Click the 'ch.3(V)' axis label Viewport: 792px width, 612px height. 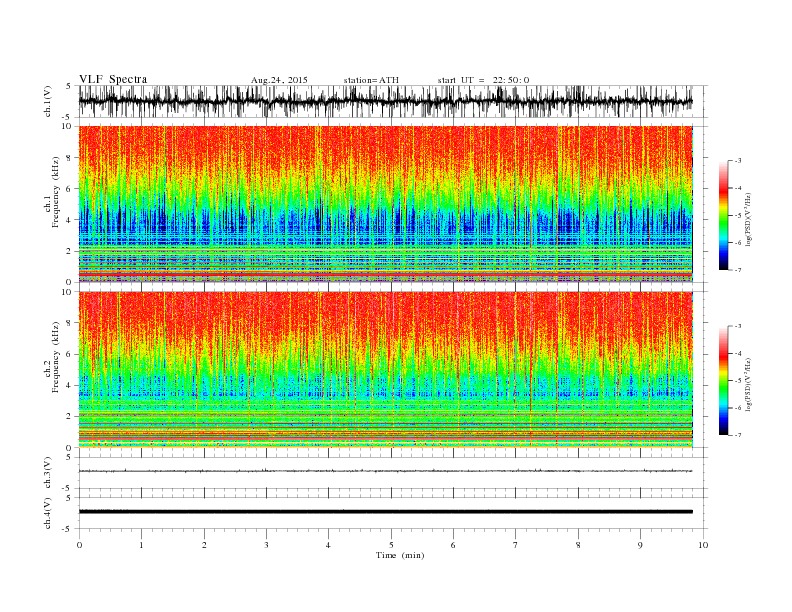click(48, 473)
